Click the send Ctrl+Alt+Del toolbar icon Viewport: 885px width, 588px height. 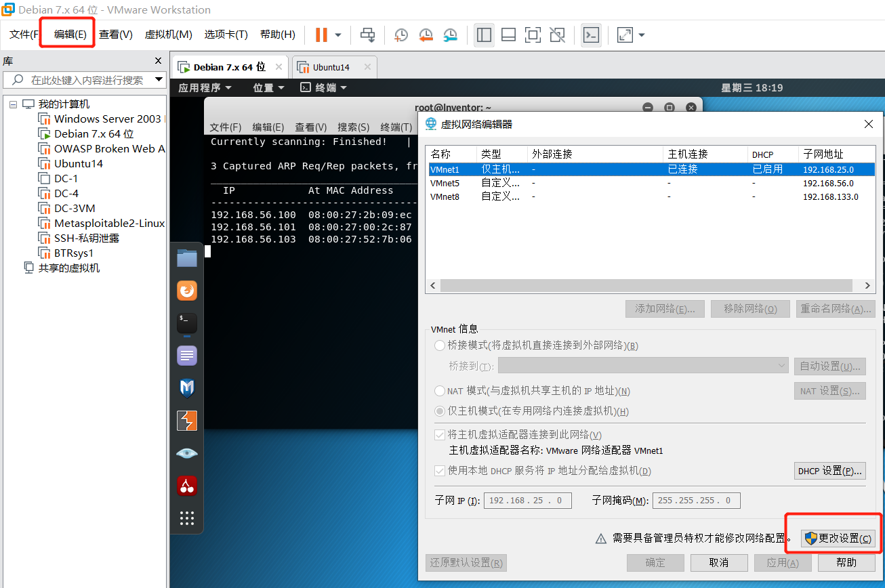coord(368,35)
